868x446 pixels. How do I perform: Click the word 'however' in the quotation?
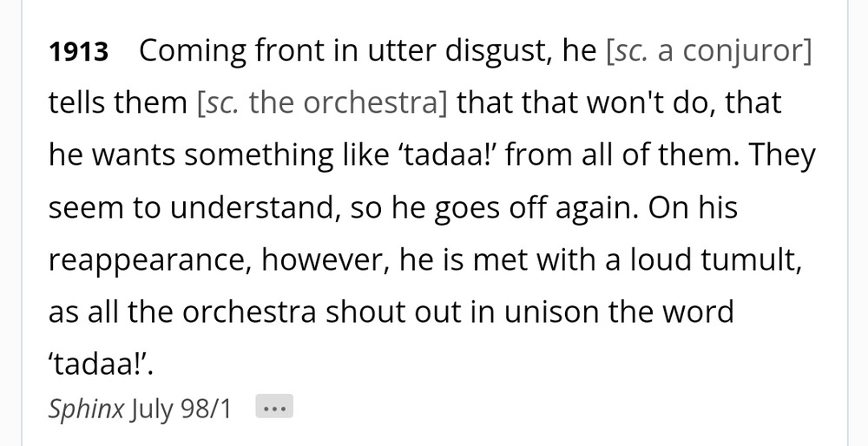pos(325,260)
